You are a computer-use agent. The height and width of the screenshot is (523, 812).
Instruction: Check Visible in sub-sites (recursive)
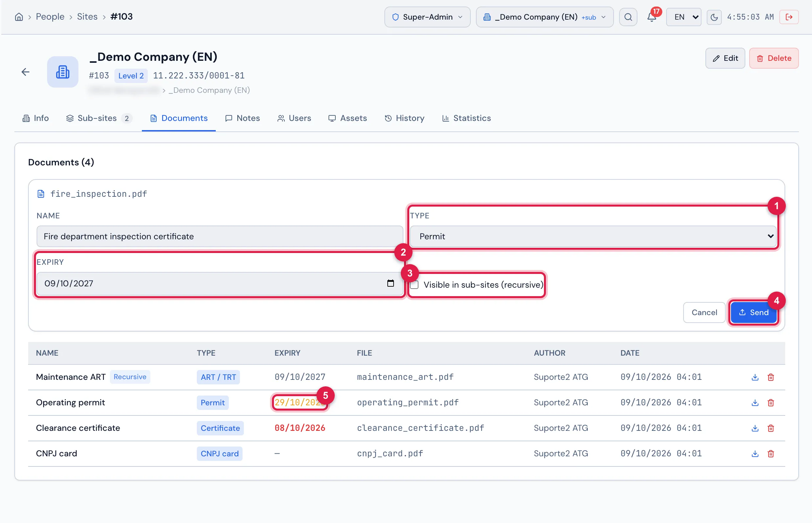414,285
